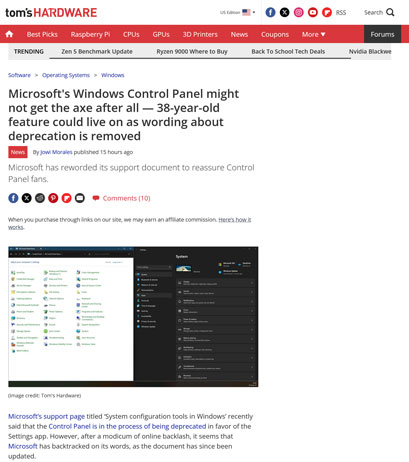Go to Windows breadcrumb
The width and height of the screenshot is (409, 462).
[x=113, y=75]
